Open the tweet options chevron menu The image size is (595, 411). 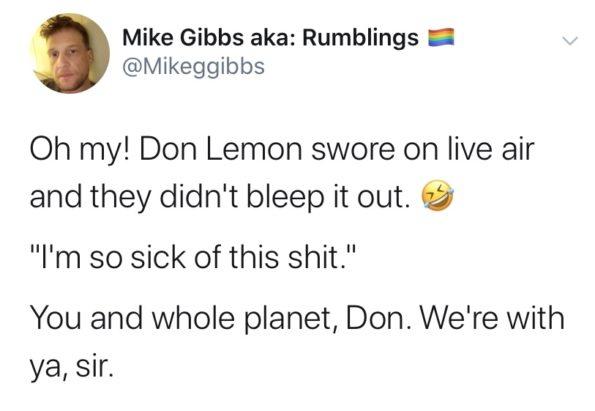pos(570,40)
